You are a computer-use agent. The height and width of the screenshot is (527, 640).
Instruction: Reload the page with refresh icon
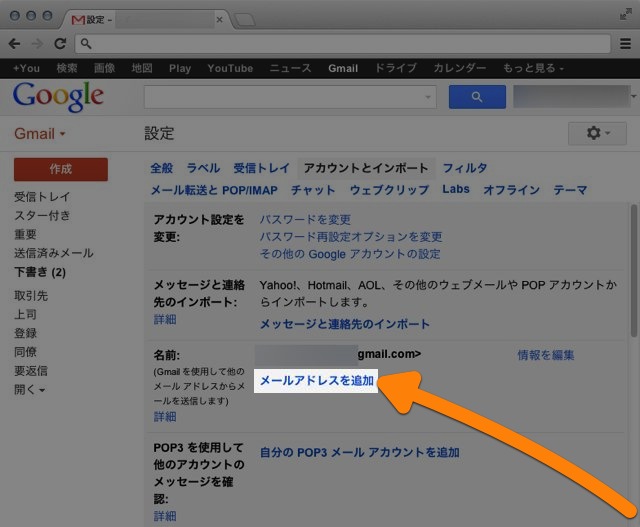(60, 43)
